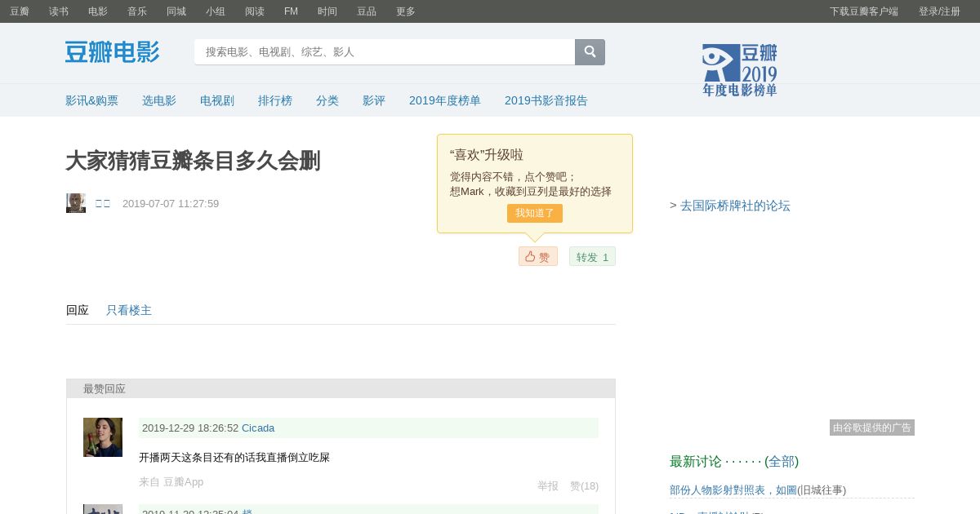Open the post author's avatar
This screenshot has width=980, height=514.
[x=76, y=203]
